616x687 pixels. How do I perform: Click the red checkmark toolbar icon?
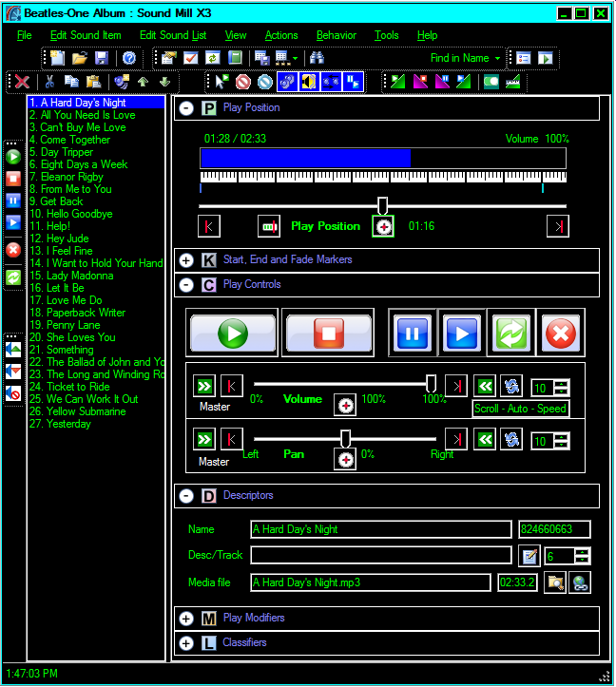click(x=191, y=58)
